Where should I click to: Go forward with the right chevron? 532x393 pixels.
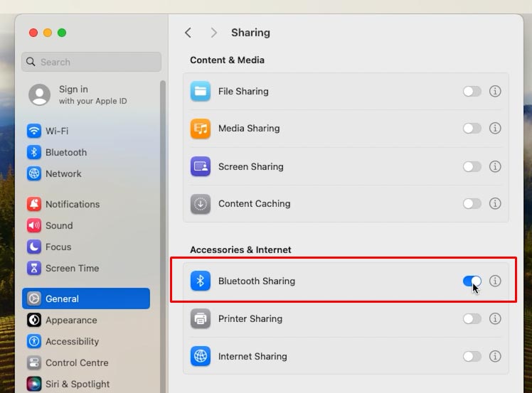tap(213, 33)
